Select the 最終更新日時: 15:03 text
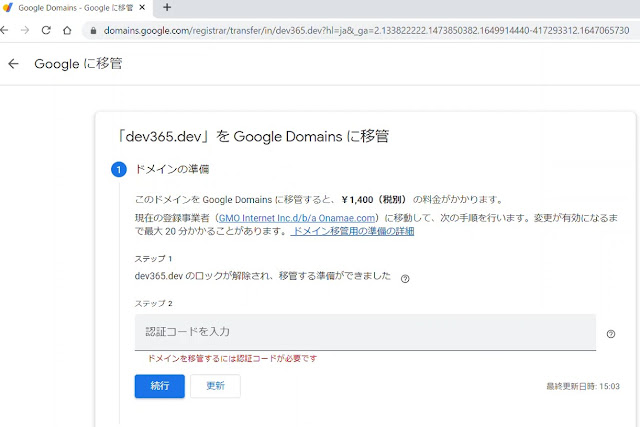The height and width of the screenshot is (427, 640). [x=583, y=386]
